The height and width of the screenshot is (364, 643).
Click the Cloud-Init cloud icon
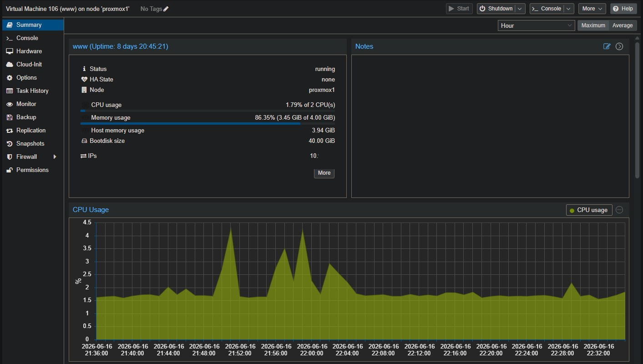pyautogui.click(x=10, y=65)
